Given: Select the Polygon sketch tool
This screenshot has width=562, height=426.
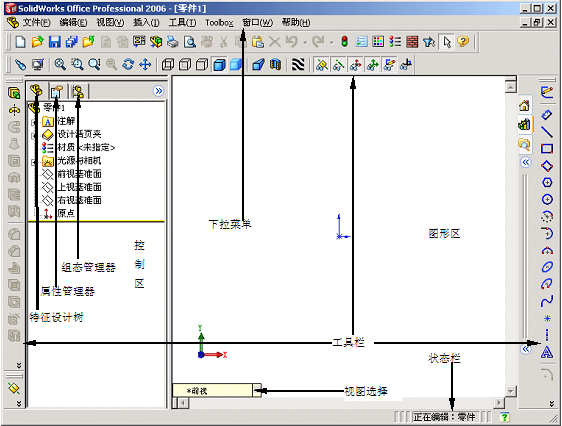Looking at the screenshot, I should tap(547, 182).
